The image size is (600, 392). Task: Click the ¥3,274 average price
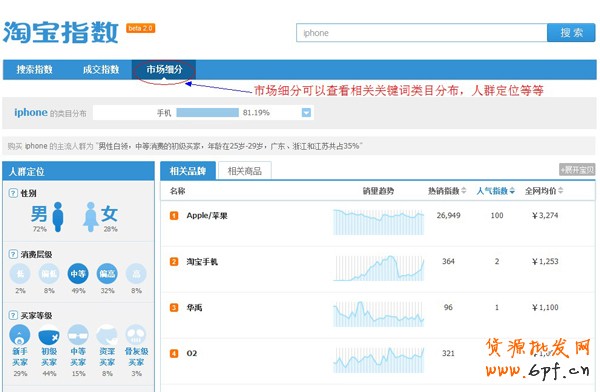coord(545,216)
